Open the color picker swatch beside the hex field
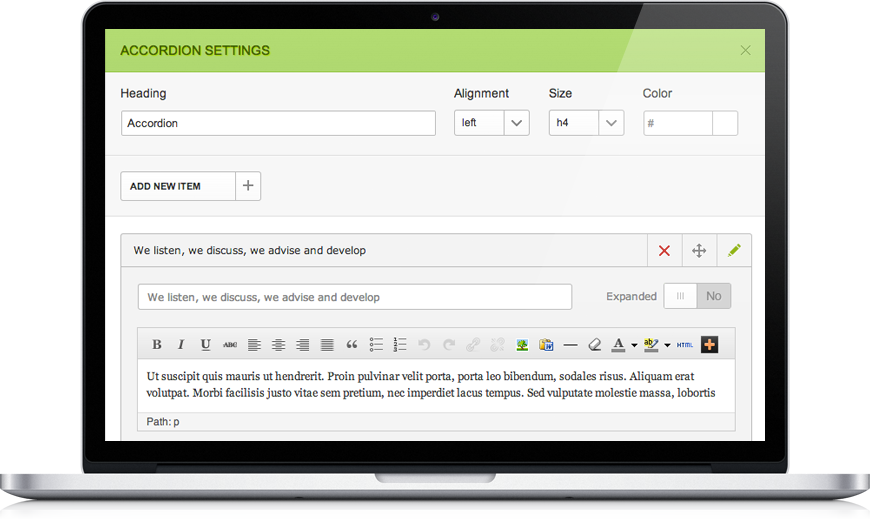This screenshot has height=519, width=870. (x=725, y=123)
